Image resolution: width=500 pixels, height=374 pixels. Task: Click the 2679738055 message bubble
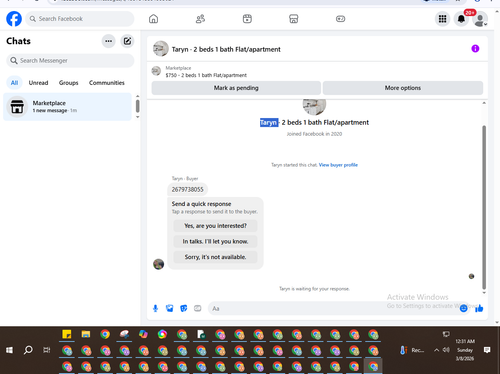pyautogui.click(x=187, y=189)
